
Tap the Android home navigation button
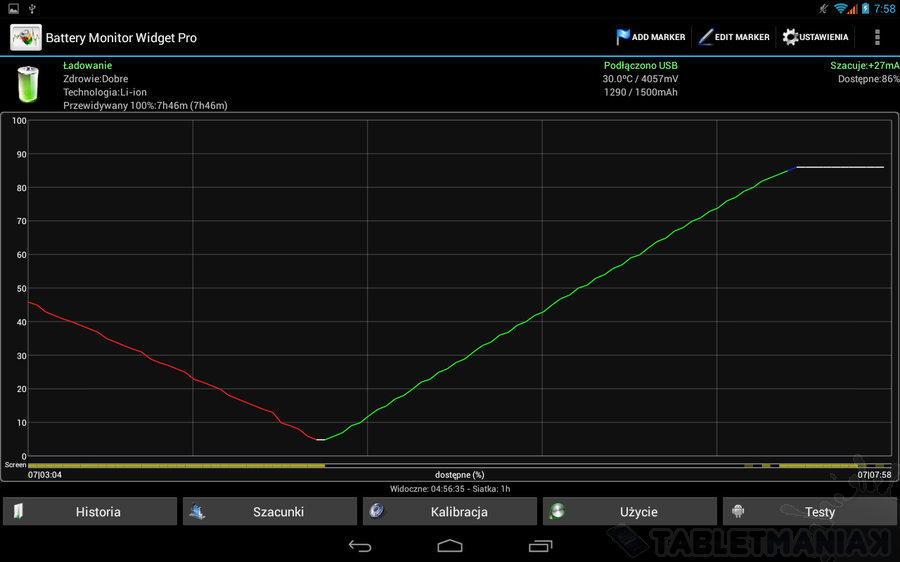coord(449,545)
